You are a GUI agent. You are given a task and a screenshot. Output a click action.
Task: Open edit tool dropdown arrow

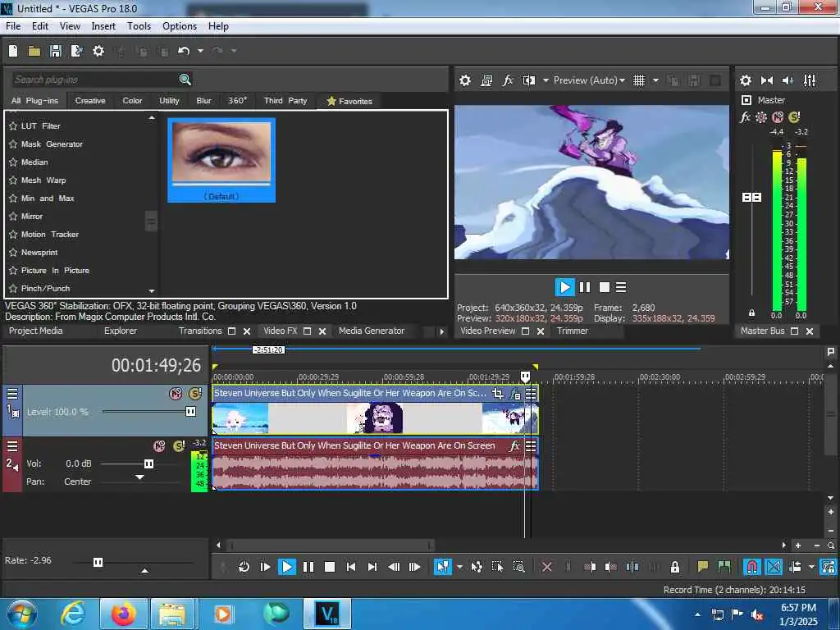[x=459, y=567]
